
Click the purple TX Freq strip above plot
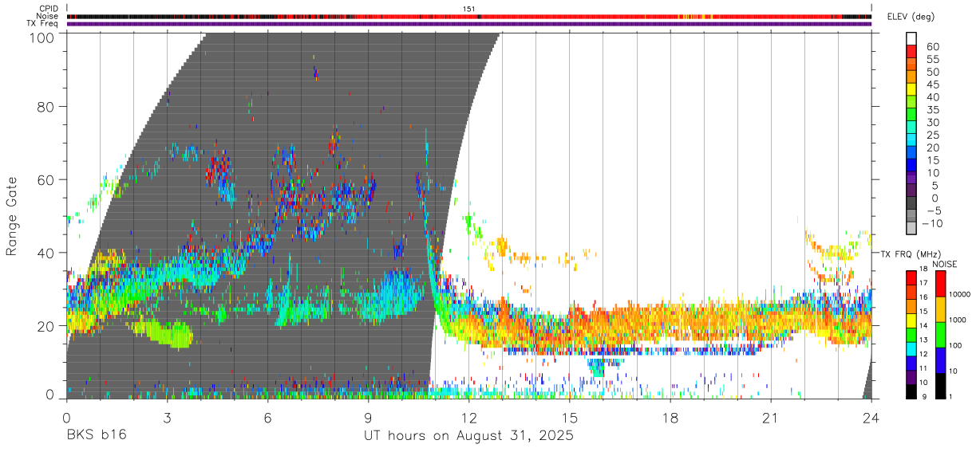(468, 24)
